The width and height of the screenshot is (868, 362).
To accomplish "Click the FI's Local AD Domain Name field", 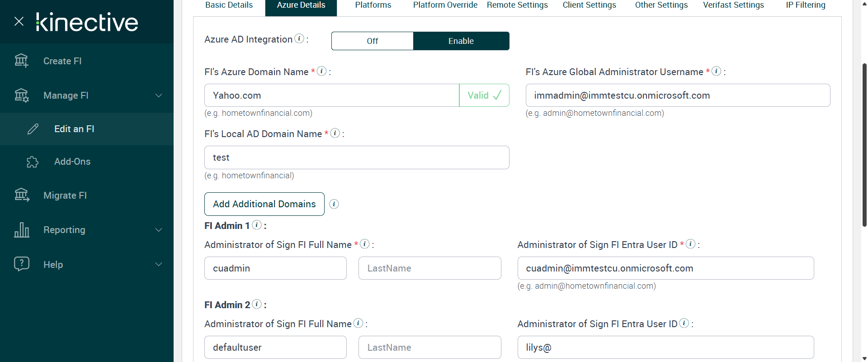I will (357, 157).
